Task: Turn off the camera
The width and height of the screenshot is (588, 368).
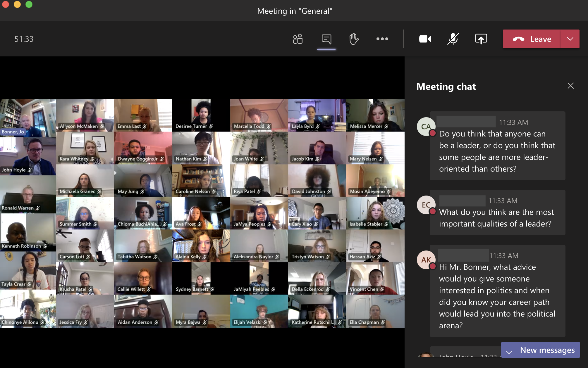Action: tap(425, 39)
